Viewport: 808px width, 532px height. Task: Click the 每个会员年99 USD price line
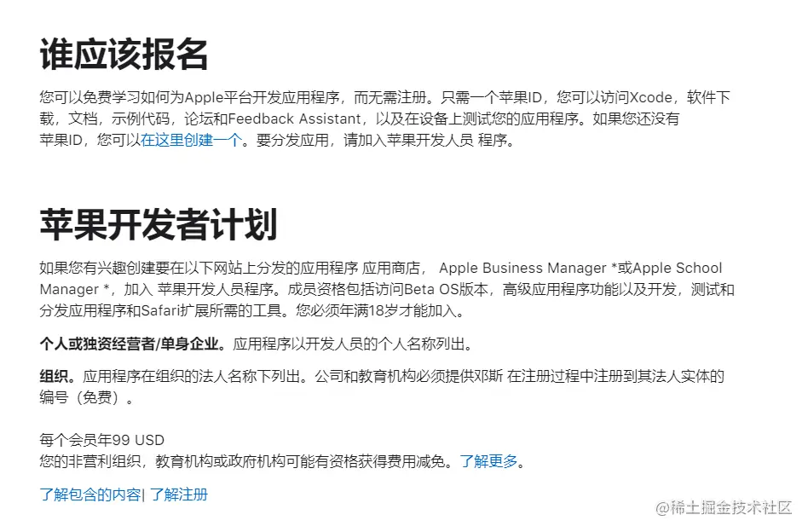(x=102, y=440)
